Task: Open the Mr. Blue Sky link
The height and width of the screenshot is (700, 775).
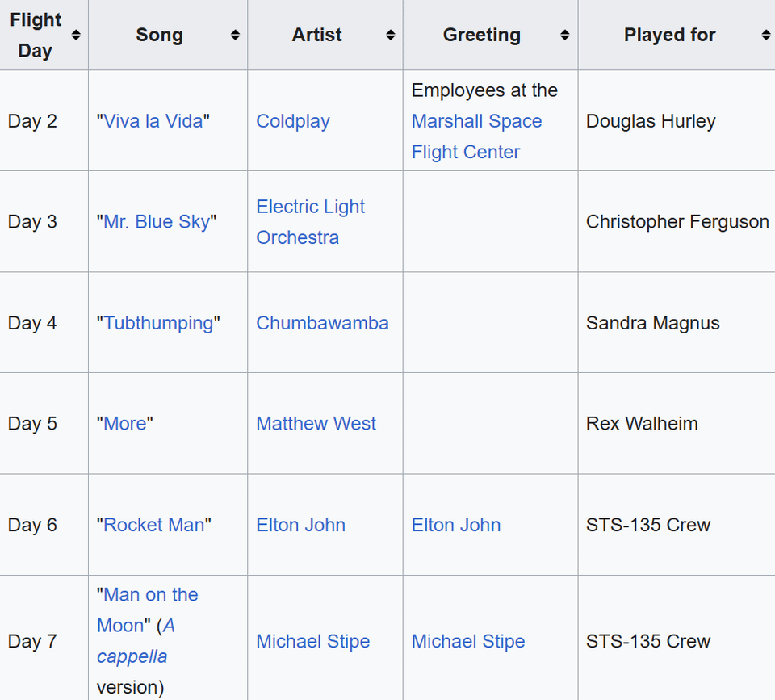Action: (155, 221)
